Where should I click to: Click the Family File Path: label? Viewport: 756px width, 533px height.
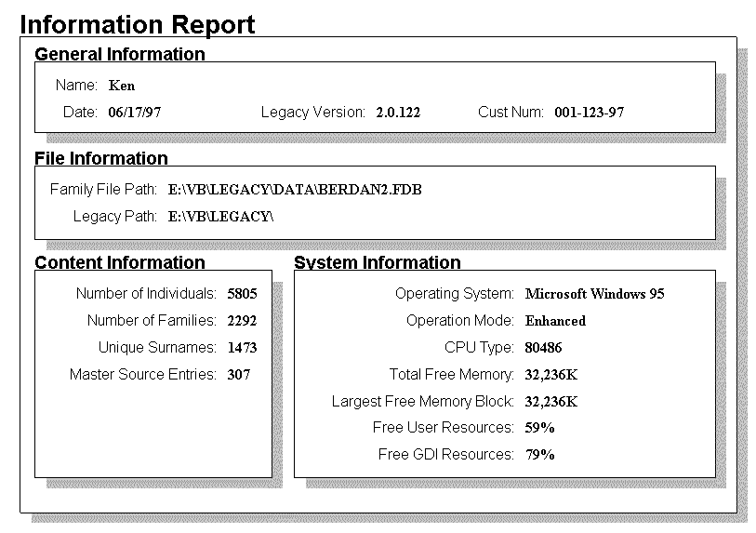pyautogui.click(x=103, y=189)
